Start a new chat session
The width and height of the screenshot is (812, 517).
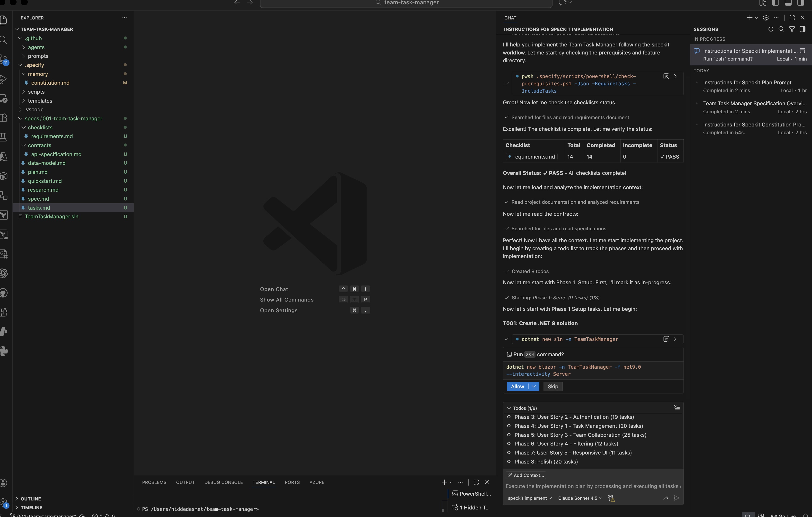pyautogui.click(x=750, y=18)
